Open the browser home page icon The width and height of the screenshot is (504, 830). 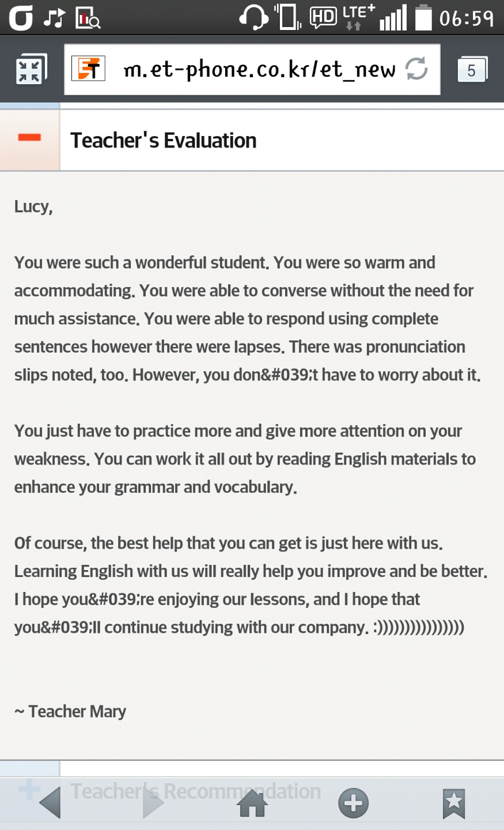[252, 803]
